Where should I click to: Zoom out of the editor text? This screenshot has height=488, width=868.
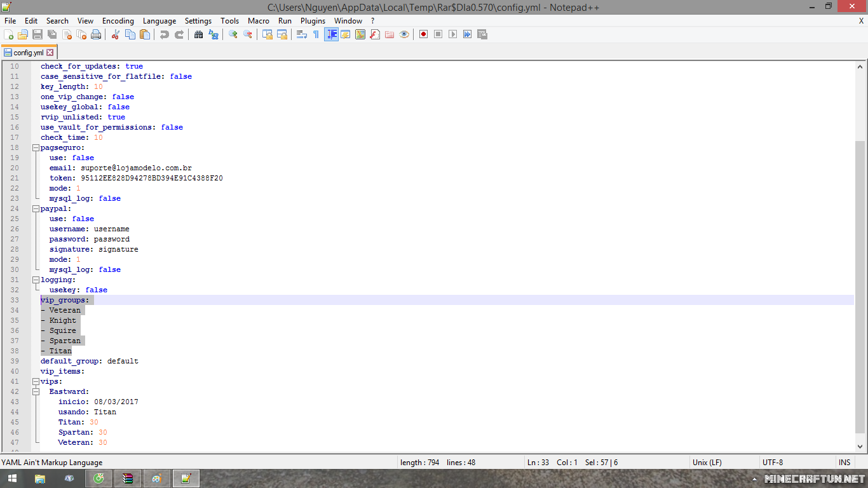[248, 34]
